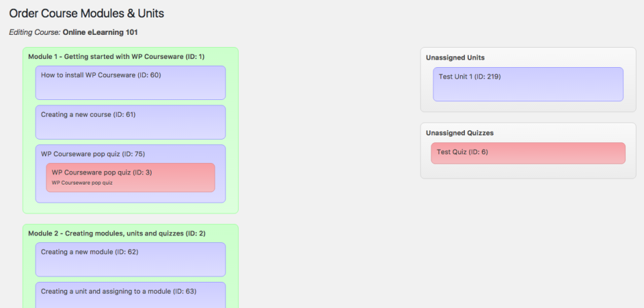This screenshot has width=644, height=308.
Task: Select the Module 2 "Creating modules, units and quizzes" header
Action: coord(117,234)
